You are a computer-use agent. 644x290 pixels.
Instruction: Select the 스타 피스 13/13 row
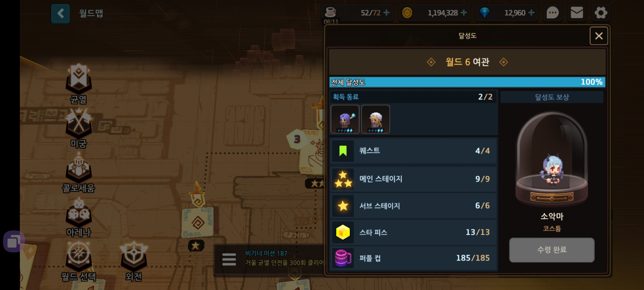point(414,232)
